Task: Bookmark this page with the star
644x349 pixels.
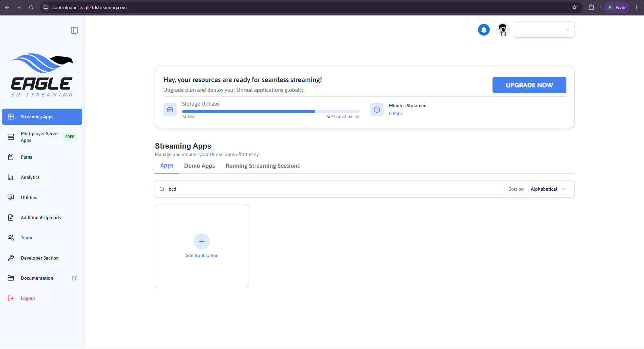Action: point(574,7)
